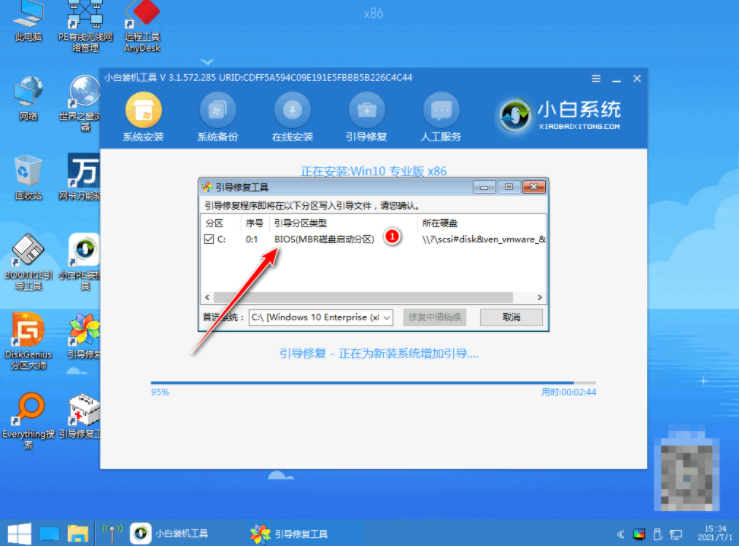Toggle the C: partition checkbox
Image resolution: width=739 pixels, height=547 pixels.
pyautogui.click(x=209, y=239)
